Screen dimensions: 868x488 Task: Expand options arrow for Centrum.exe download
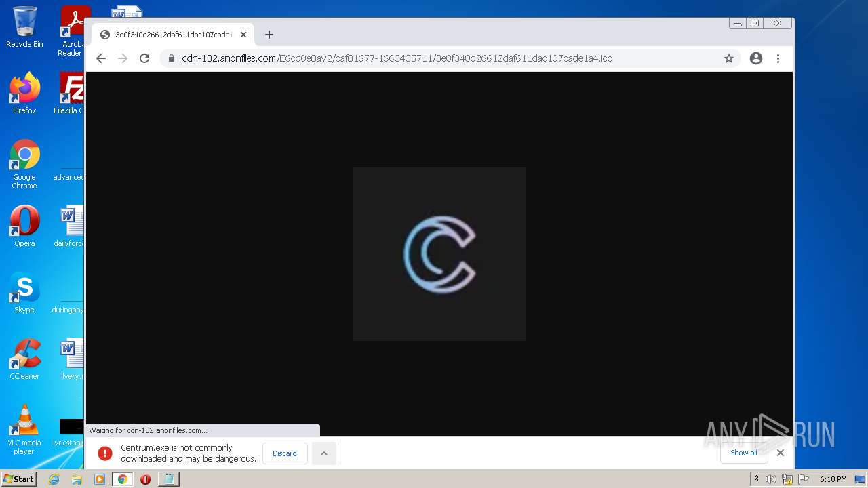pyautogui.click(x=324, y=453)
